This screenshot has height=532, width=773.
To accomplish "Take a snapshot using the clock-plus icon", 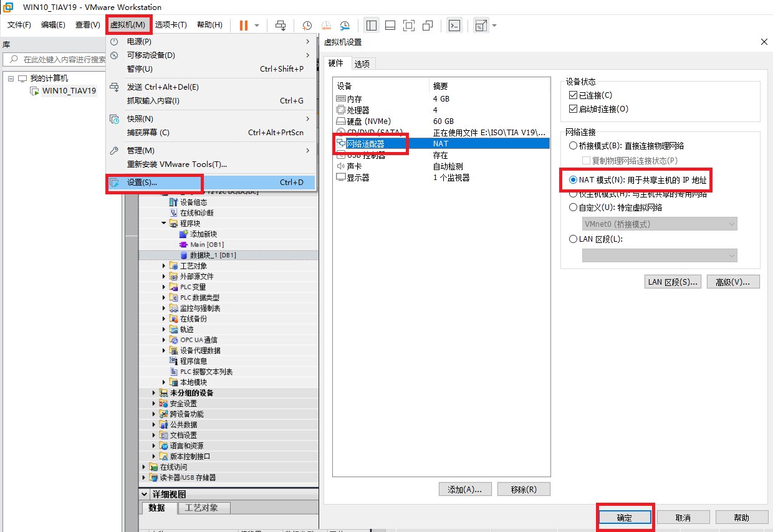I will (307, 26).
